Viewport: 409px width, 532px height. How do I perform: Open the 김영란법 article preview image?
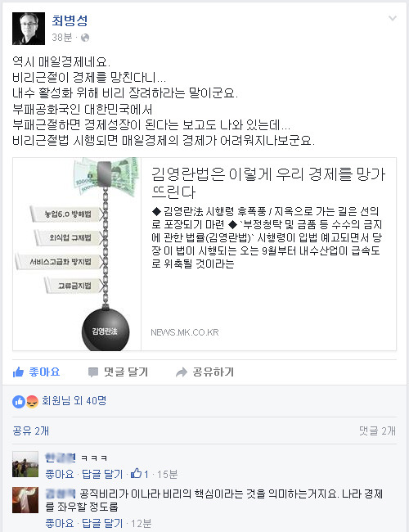[x=77, y=254]
